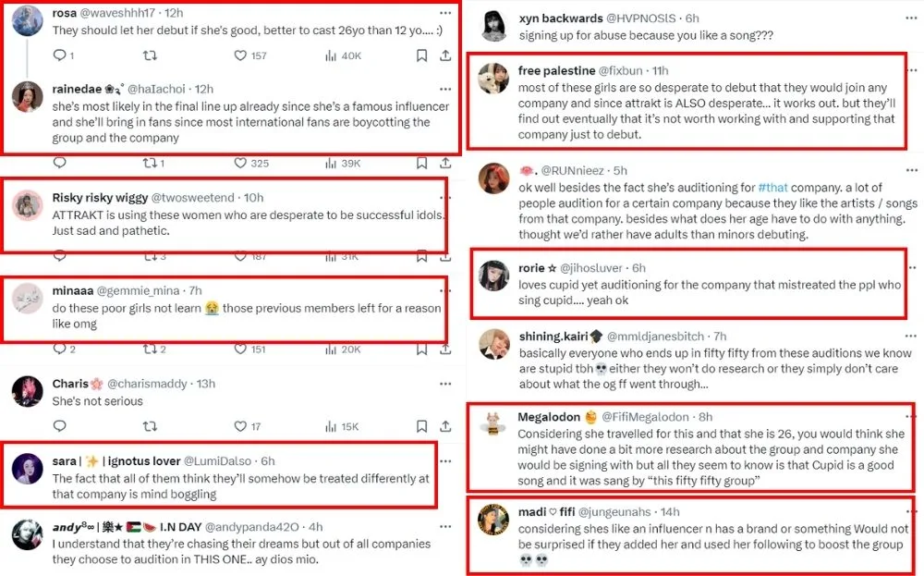Click shining.kairi's profile avatar
This screenshot has height=576, width=924.
coord(493,344)
